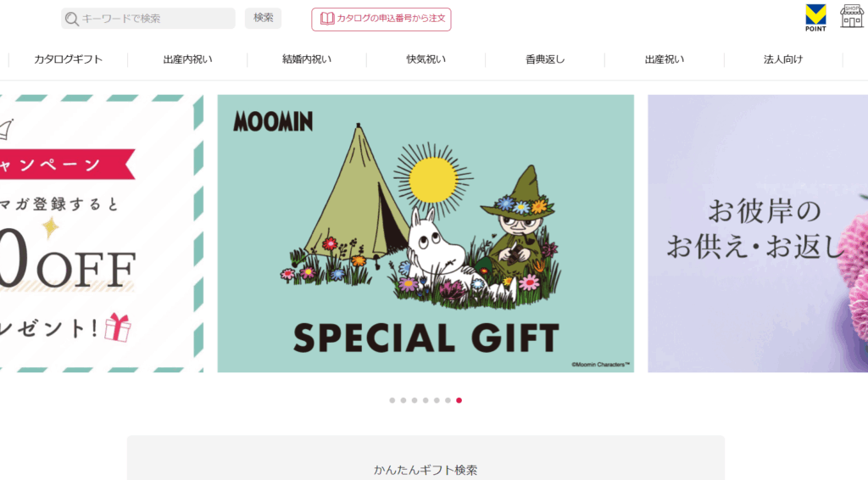Open the カタログギフト menu
The height and width of the screenshot is (480, 868).
(x=68, y=59)
